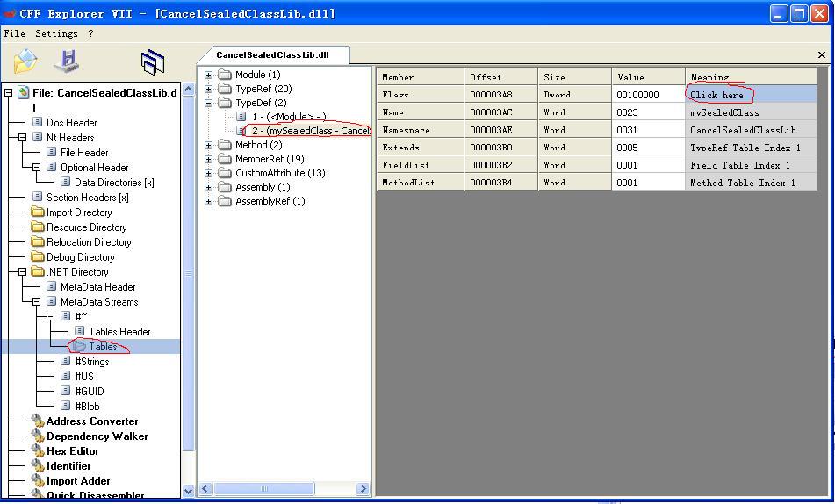Select the Name value 0023 cell
The width and height of the screenshot is (835, 504).
coord(648,112)
